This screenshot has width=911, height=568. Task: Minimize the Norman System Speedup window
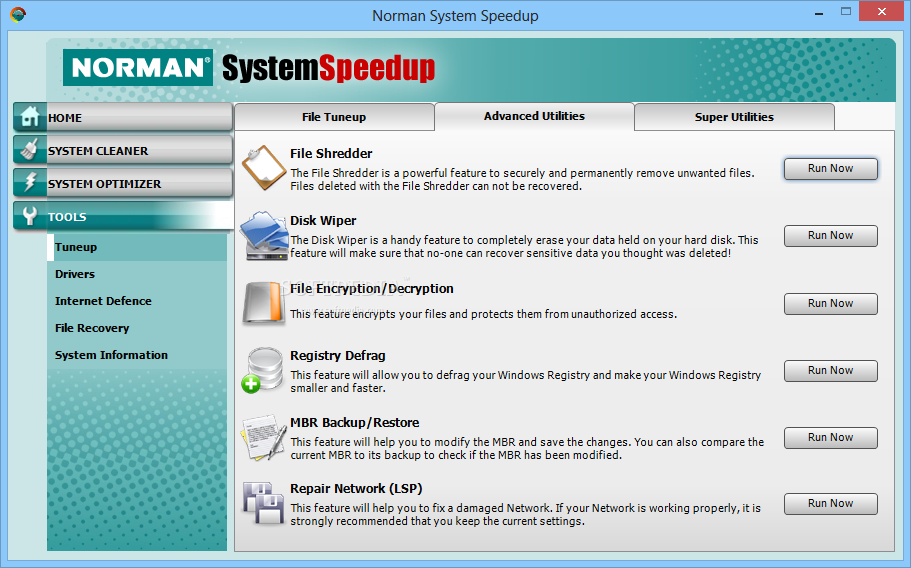[819, 13]
